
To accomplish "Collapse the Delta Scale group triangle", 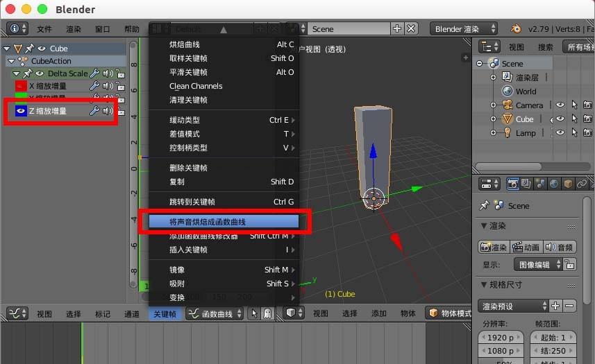I will coord(16,73).
